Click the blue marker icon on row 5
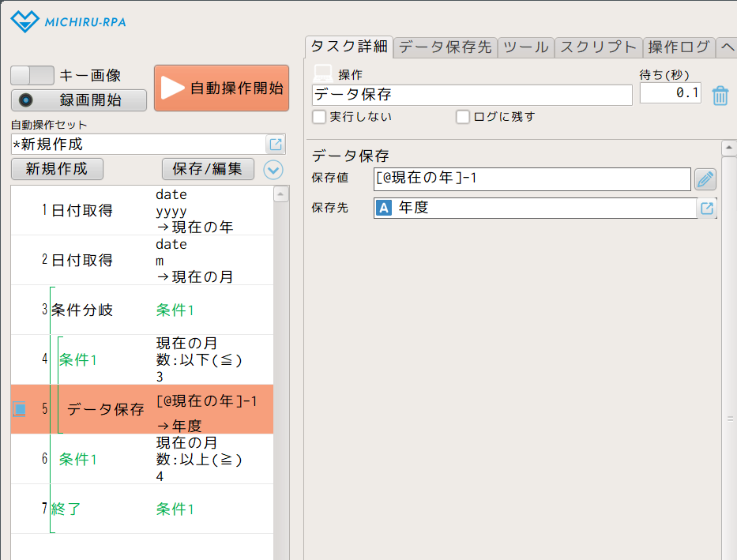 point(20,409)
